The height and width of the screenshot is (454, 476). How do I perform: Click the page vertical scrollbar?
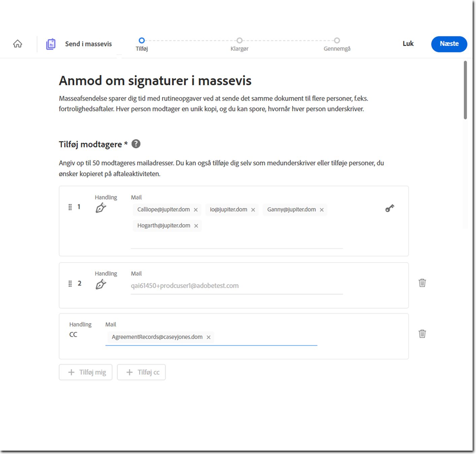[465, 90]
